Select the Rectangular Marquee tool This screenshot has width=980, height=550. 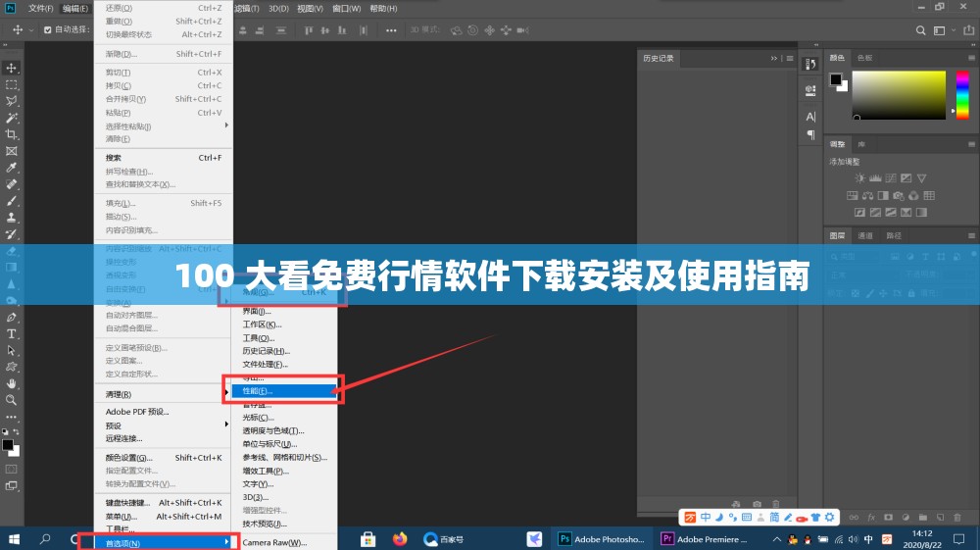[x=11, y=84]
